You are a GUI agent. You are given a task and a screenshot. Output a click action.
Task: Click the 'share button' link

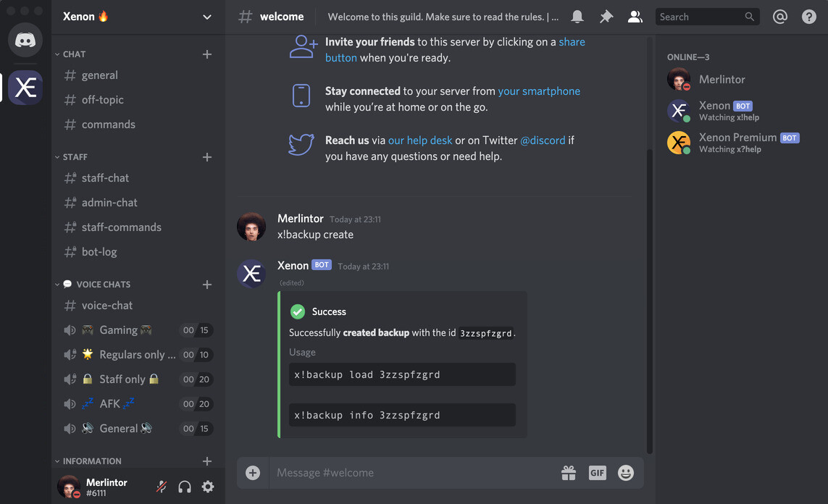tap(340, 57)
